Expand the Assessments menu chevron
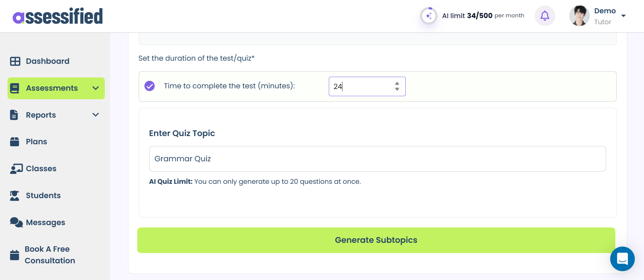Viewport: 644px width, 280px height. coord(96,88)
